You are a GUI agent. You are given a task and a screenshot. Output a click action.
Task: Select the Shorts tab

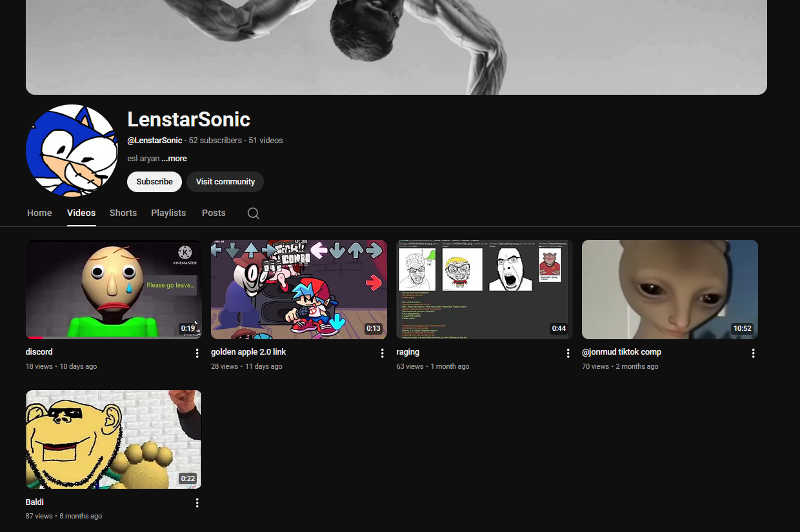[x=123, y=213]
